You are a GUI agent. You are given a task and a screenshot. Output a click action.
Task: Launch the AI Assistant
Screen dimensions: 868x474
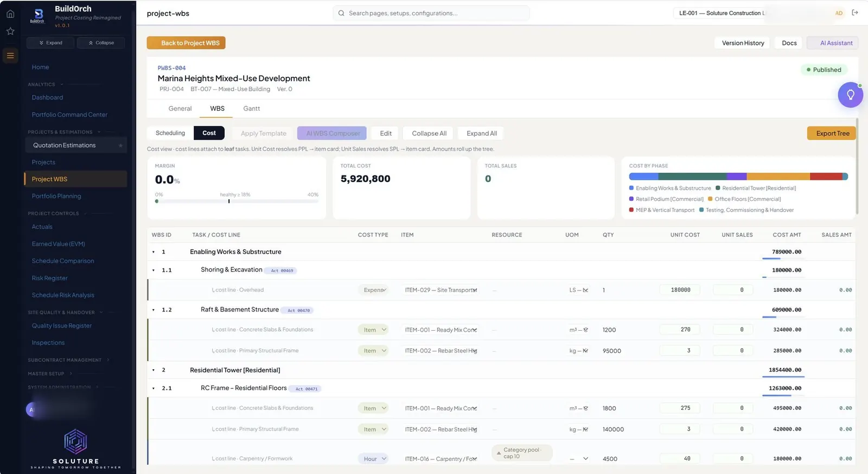pyautogui.click(x=833, y=43)
